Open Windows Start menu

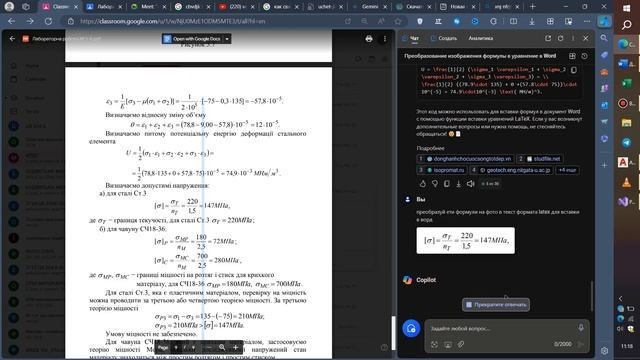click(x=627, y=8)
